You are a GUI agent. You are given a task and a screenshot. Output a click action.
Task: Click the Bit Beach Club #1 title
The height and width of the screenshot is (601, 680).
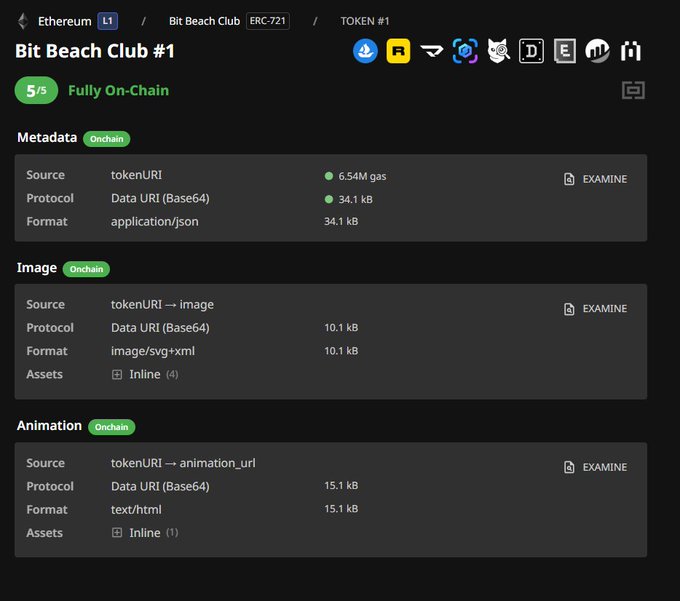95,51
